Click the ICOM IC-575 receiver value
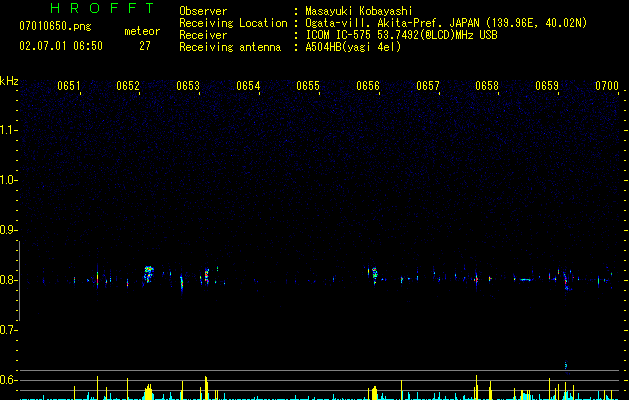 tap(402, 35)
